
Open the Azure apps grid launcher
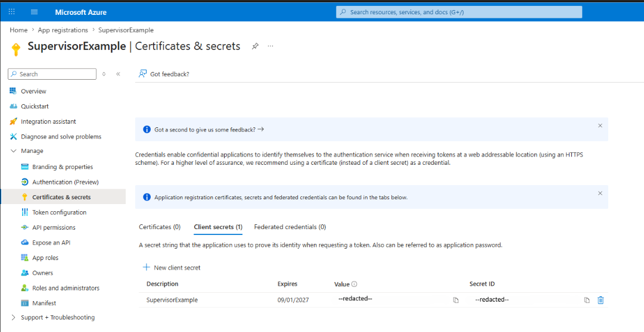pyautogui.click(x=11, y=12)
